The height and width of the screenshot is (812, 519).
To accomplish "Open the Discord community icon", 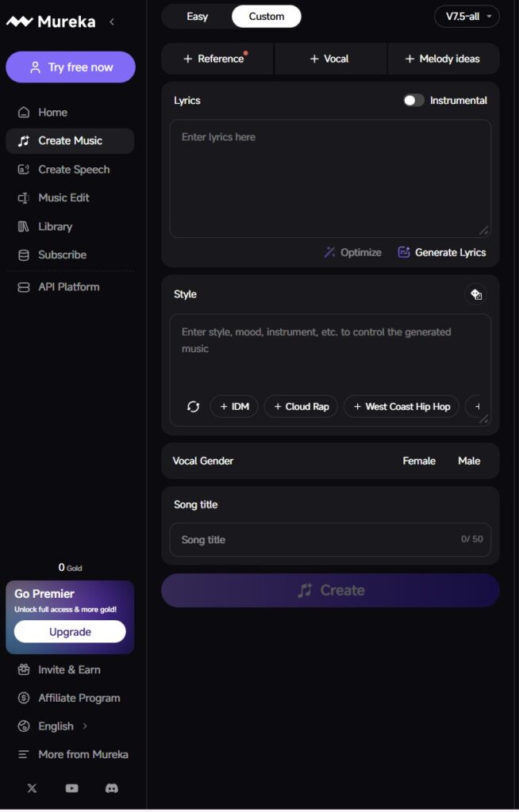I will pos(112,788).
